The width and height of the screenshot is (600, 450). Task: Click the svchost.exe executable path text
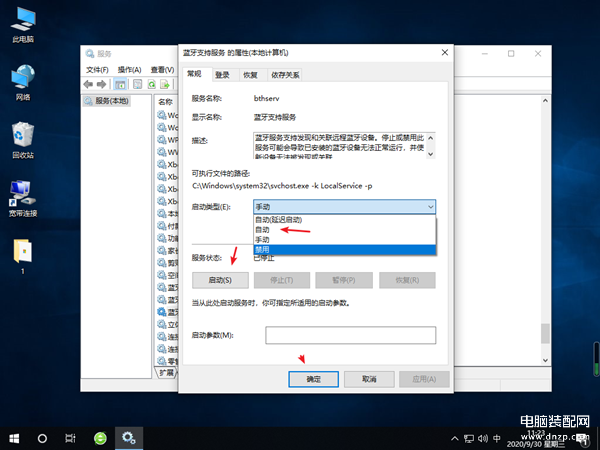click(x=282, y=186)
